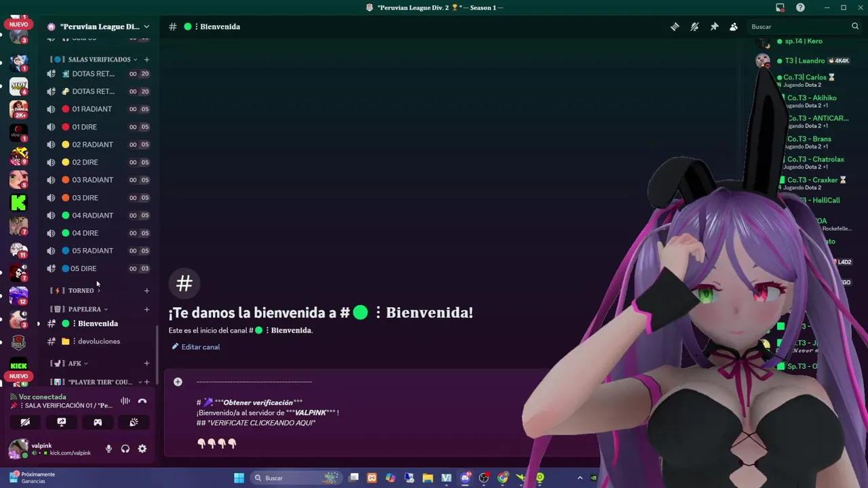Disconnect from voice call
The width and height of the screenshot is (868, 488).
pyautogui.click(x=142, y=401)
